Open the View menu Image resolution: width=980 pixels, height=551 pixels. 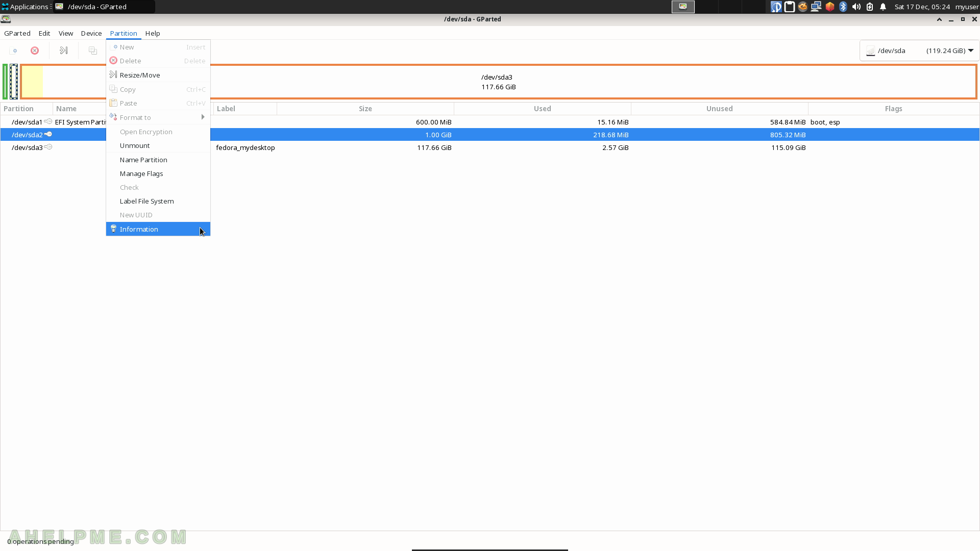tap(66, 33)
